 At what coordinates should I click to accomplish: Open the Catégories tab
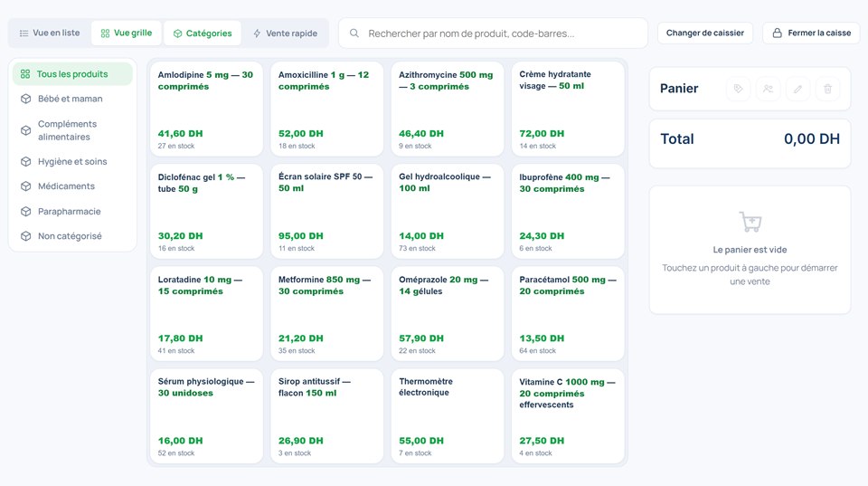(x=203, y=33)
